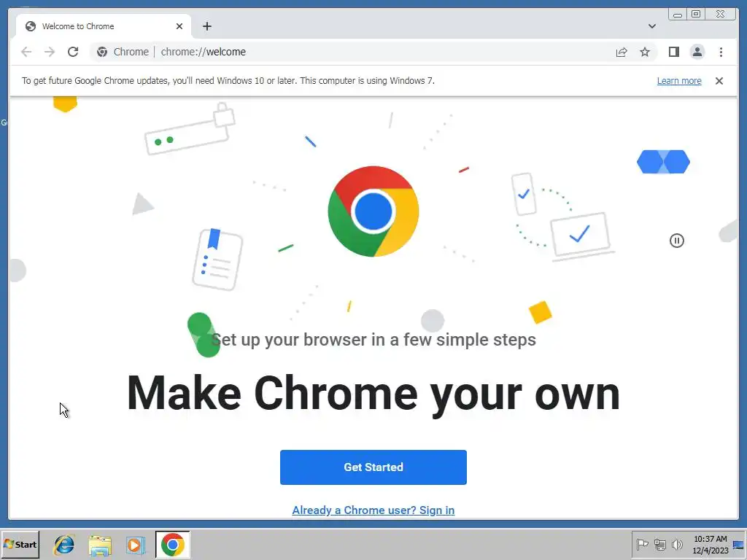747x560 pixels.
Task: Launch Internet Explorer from the taskbar
Action: point(64,545)
